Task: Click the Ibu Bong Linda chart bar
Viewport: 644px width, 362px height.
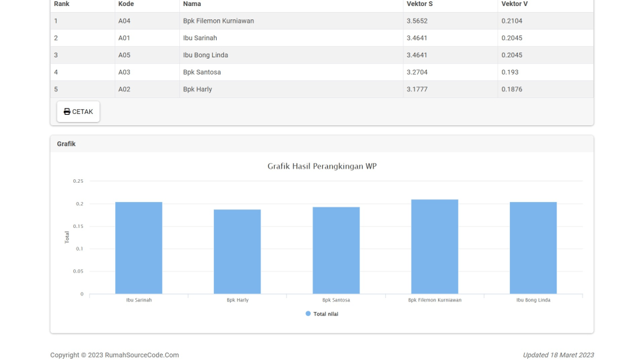Action: pyautogui.click(x=533, y=248)
